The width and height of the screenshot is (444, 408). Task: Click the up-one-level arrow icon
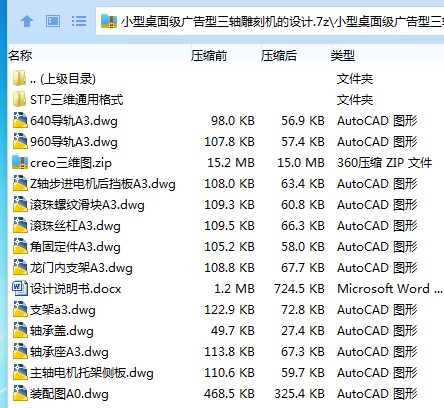click(x=27, y=22)
